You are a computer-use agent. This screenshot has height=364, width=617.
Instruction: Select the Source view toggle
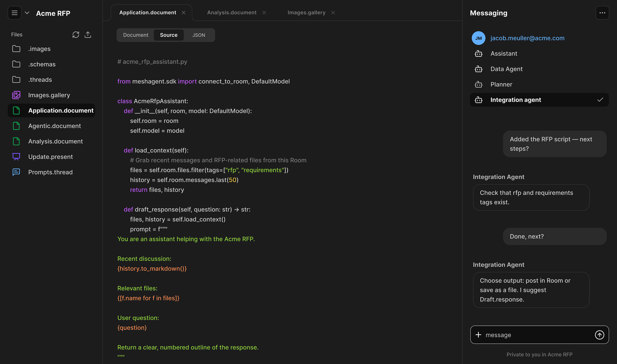(169, 35)
